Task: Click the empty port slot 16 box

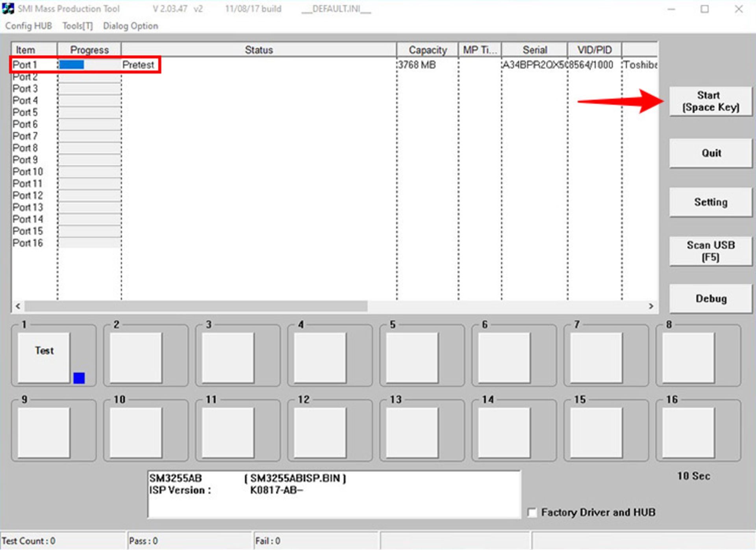Action: (x=688, y=432)
